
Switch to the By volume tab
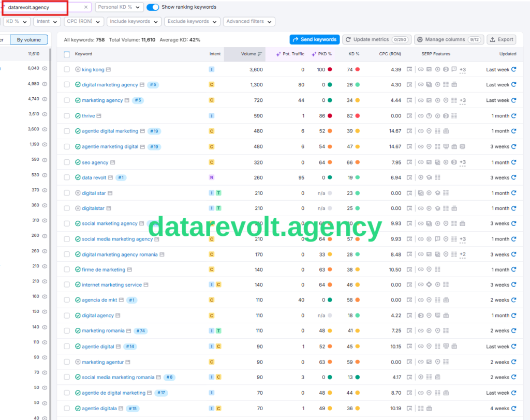[x=28, y=40]
